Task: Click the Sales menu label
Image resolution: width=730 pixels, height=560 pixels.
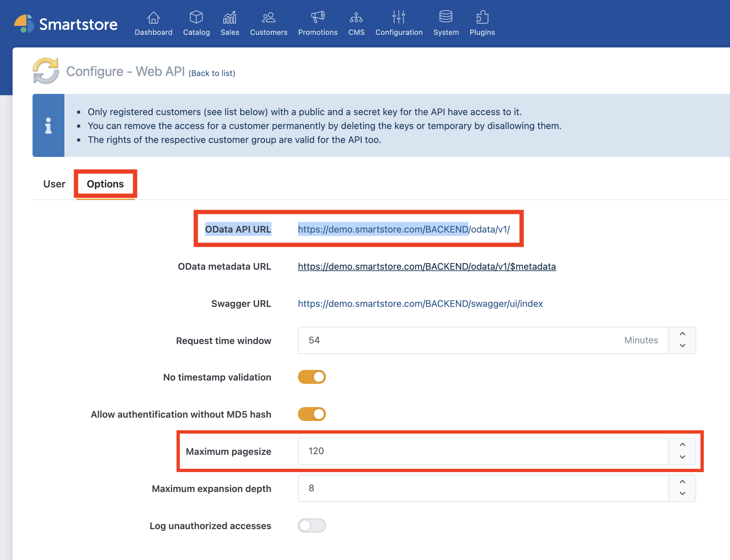Action: coord(230,32)
